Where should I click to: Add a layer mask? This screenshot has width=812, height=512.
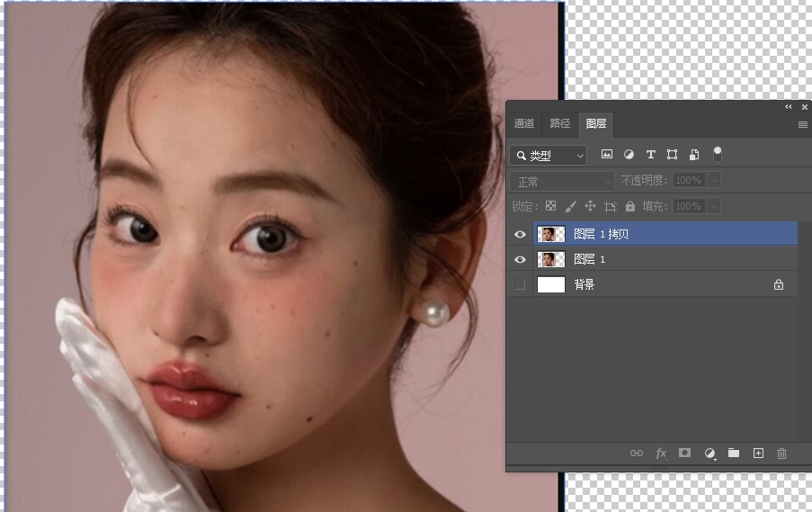[684, 453]
